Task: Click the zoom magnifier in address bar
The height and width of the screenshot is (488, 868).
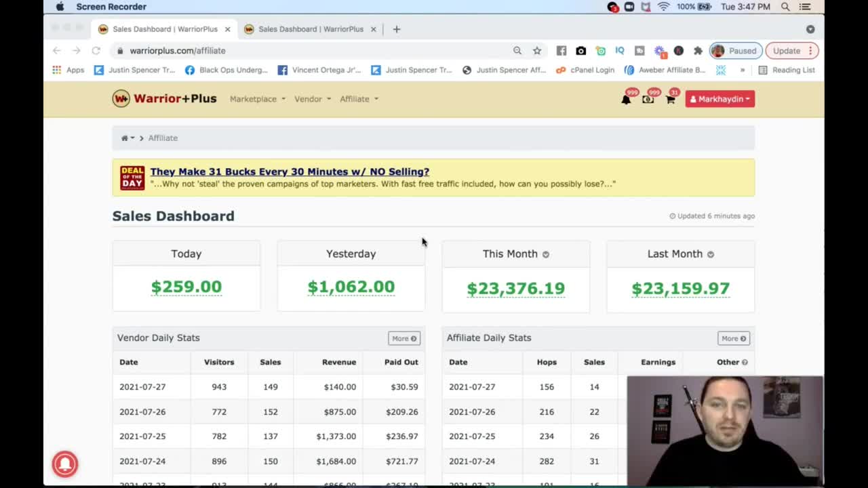Action: 517,51
